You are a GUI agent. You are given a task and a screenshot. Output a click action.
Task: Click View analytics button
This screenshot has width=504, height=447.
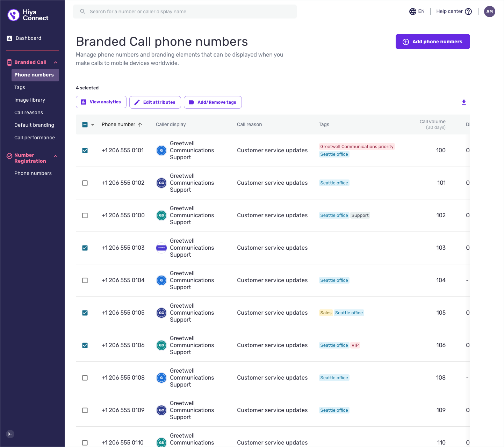coord(101,102)
